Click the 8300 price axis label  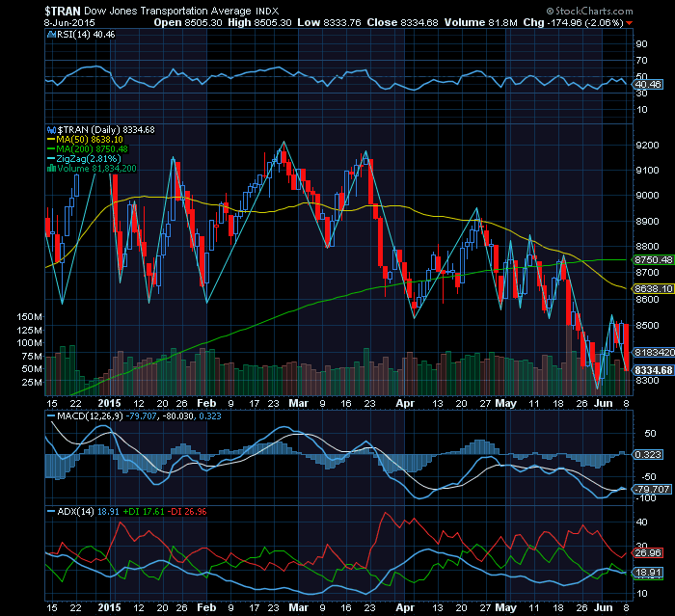[x=647, y=380]
